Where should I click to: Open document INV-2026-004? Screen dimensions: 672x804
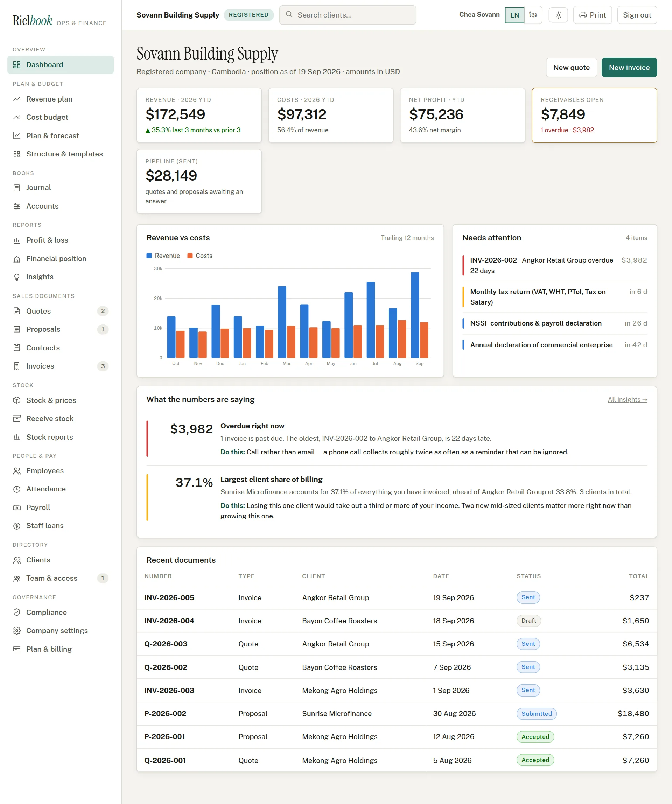[397, 621]
